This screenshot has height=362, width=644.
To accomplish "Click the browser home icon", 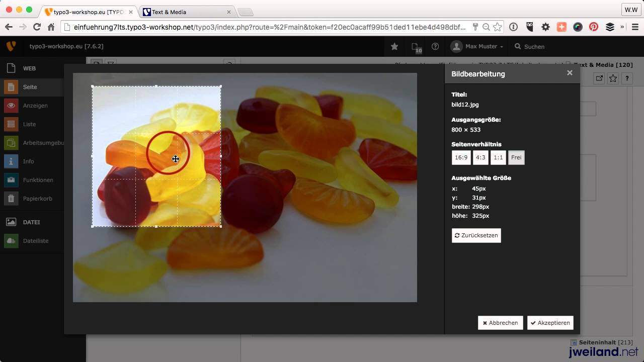I will (x=51, y=27).
